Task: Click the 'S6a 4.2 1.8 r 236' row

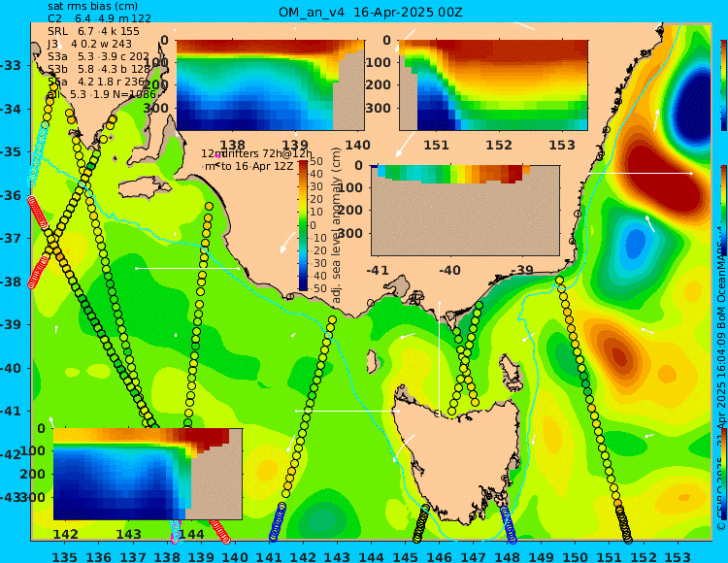Action: [x=96, y=83]
